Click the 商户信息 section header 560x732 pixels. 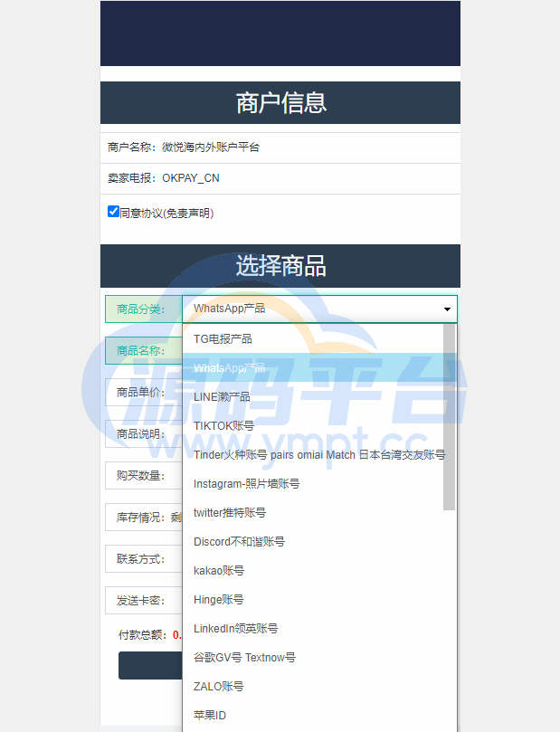[x=280, y=103]
